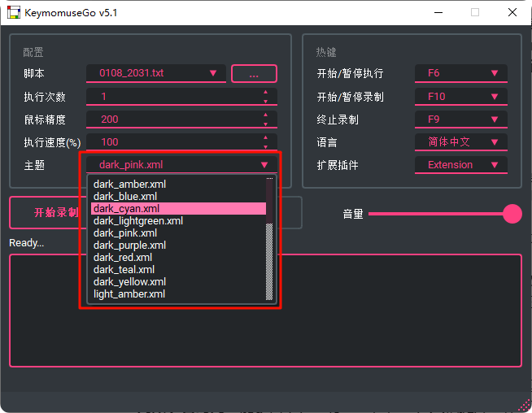This screenshot has height=413, width=532.
Task: Open the 脚本 script file dropdown
Action: pos(156,73)
